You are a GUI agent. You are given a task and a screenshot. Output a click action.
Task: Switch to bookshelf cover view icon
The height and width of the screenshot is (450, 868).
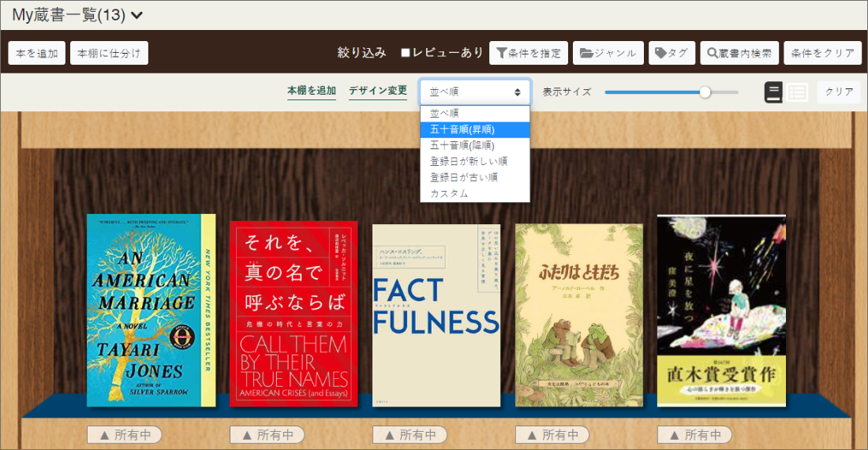tap(773, 92)
